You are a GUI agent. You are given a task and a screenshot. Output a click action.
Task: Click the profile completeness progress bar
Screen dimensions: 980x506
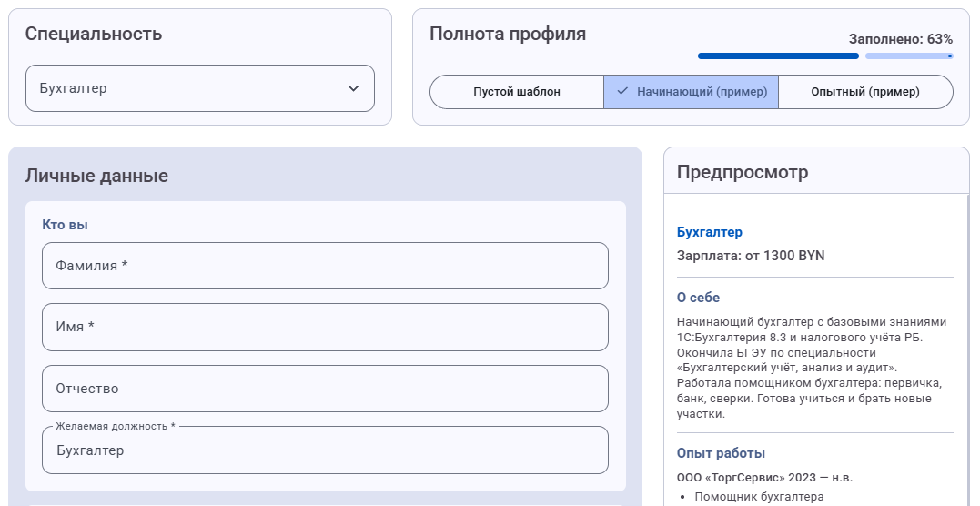coord(825,56)
